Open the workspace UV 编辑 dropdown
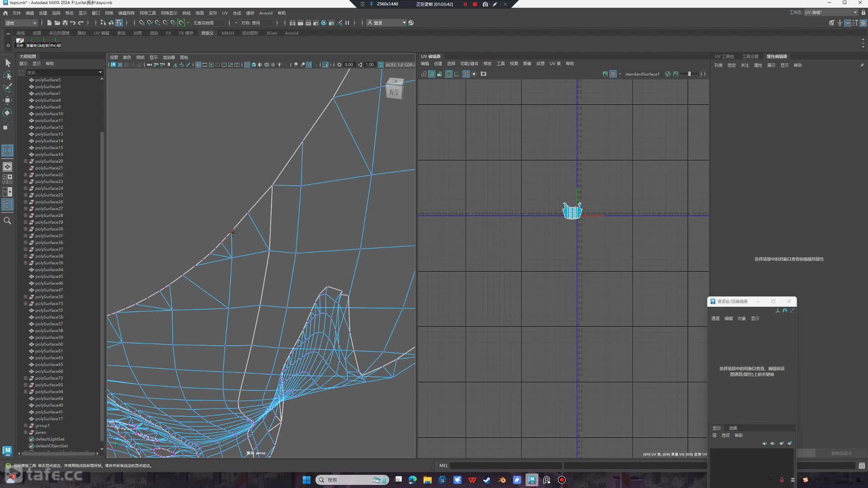Image resolution: width=868 pixels, height=488 pixels. (830, 12)
